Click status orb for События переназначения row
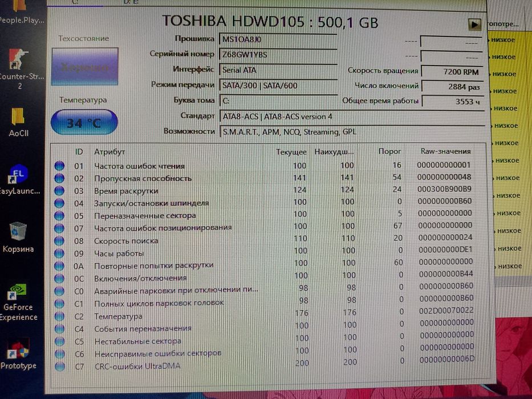Viewport: 532px width, 399px height. (x=59, y=328)
